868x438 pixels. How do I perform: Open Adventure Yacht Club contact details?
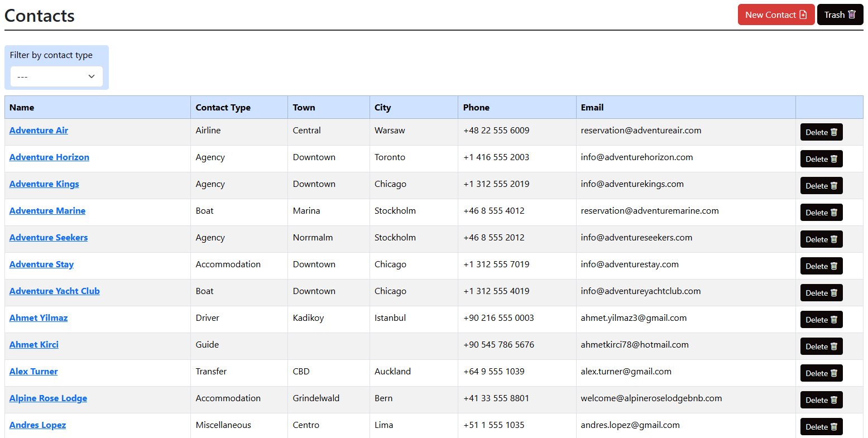[55, 291]
